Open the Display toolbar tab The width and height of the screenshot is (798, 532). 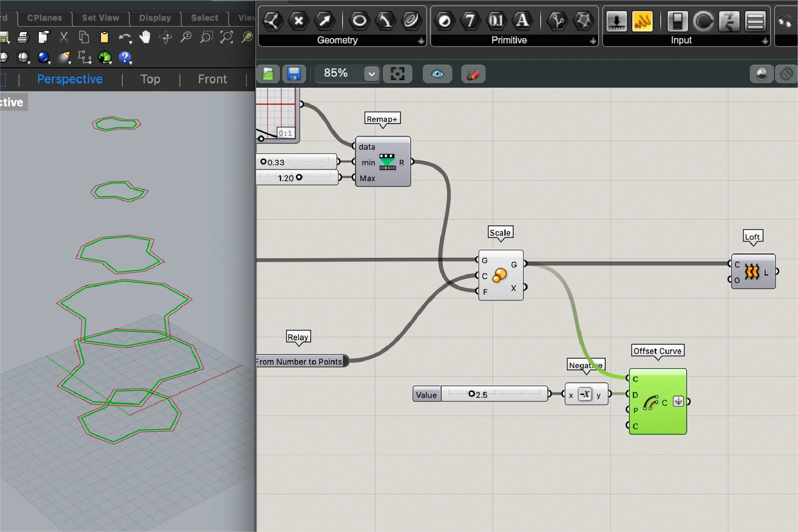[155, 18]
